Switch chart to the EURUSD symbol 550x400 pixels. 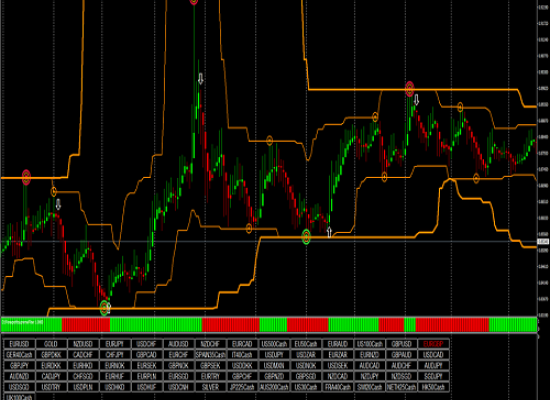tap(19, 344)
